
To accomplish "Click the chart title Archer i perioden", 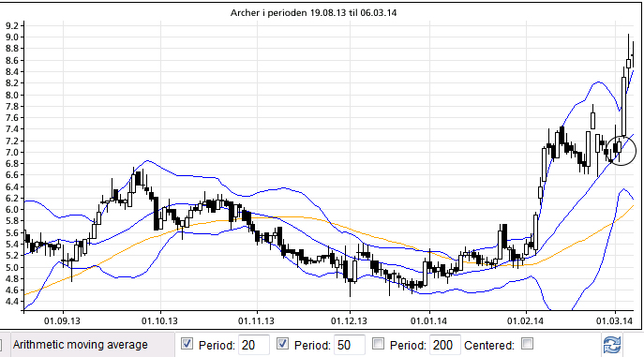I will pos(313,13).
